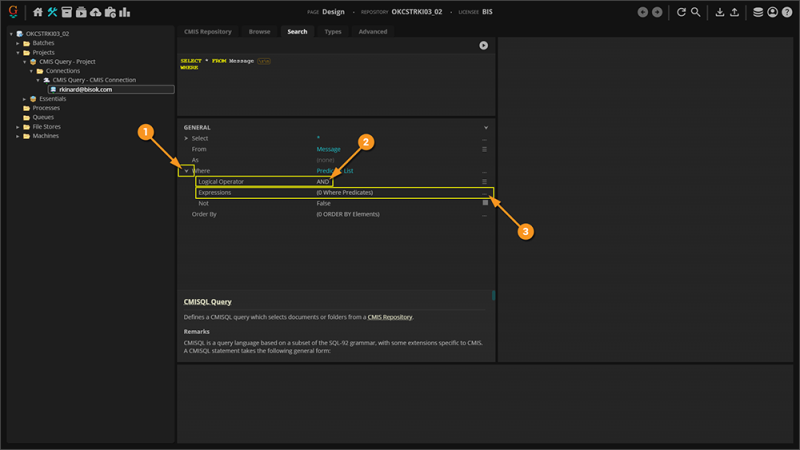Collapse the Where property row
Screen dimensions: 800x450
[x=186, y=171]
